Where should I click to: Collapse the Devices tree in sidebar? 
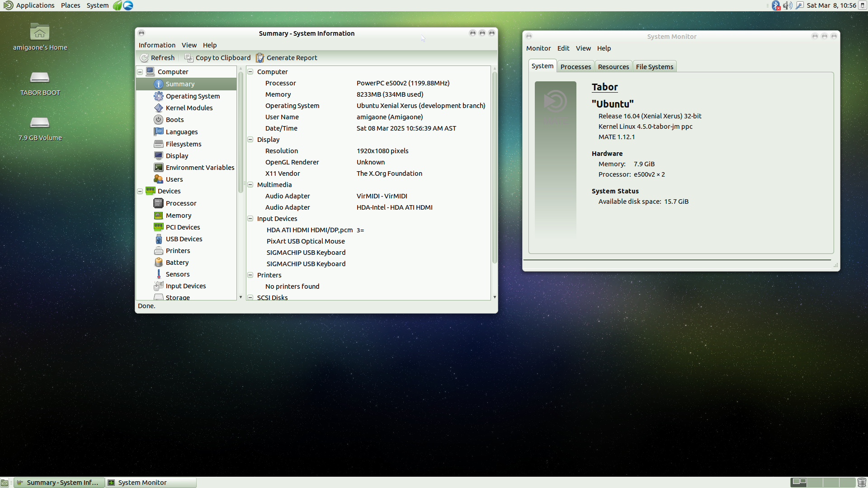[140, 191]
